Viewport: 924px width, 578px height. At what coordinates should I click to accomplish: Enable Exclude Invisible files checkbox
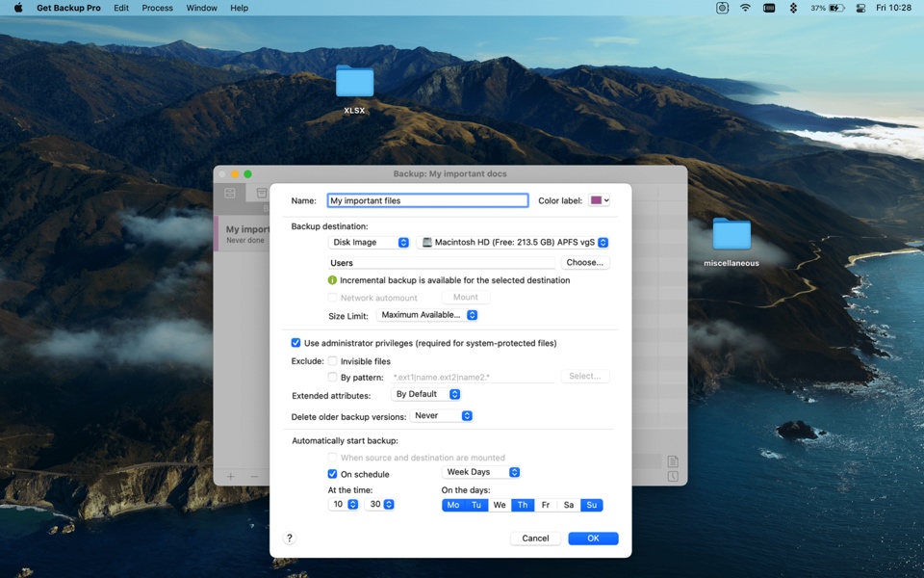coord(333,361)
